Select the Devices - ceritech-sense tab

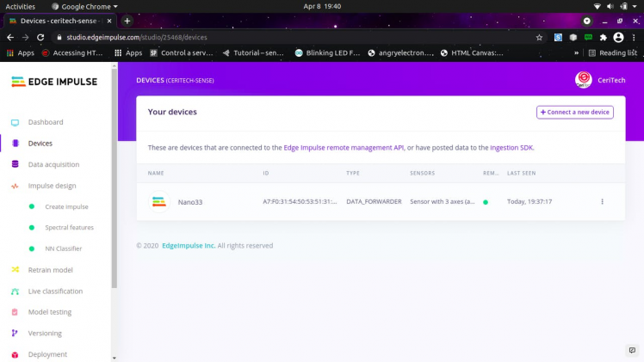(x=60, y=21)
